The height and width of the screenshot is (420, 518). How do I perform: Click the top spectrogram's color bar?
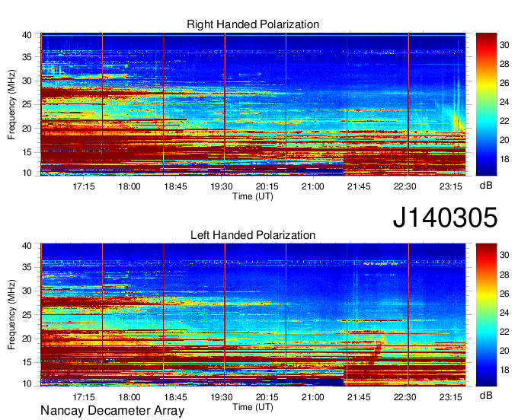pyautogui.click(x=486, y=104)
